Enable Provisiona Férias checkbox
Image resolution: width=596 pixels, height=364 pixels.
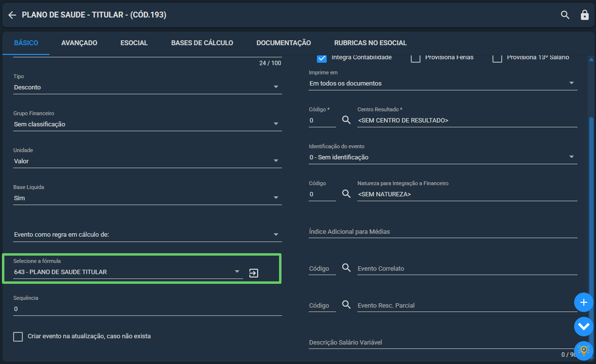[416, 58]
